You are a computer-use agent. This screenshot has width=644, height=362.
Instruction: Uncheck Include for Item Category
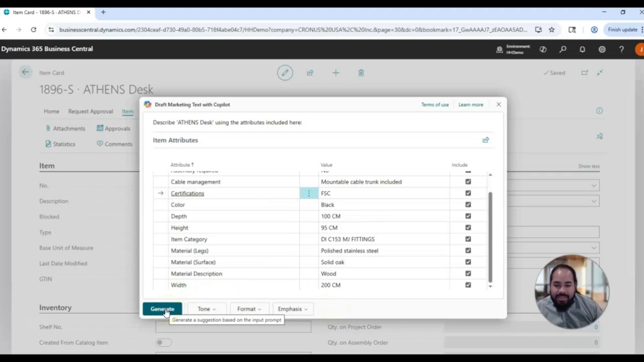pyautogui.click(x=468, y=239)
